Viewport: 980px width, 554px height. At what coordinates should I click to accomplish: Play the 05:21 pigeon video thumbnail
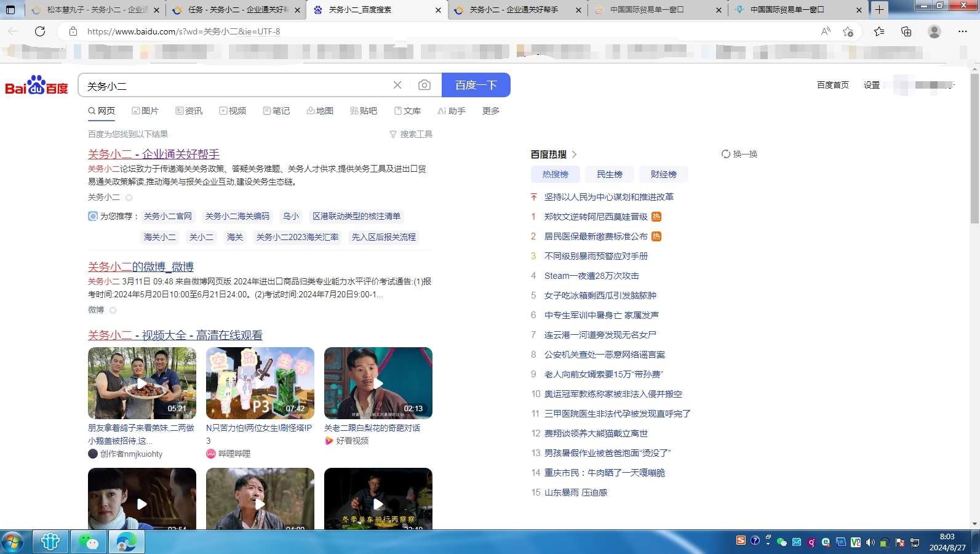(142, 383)
